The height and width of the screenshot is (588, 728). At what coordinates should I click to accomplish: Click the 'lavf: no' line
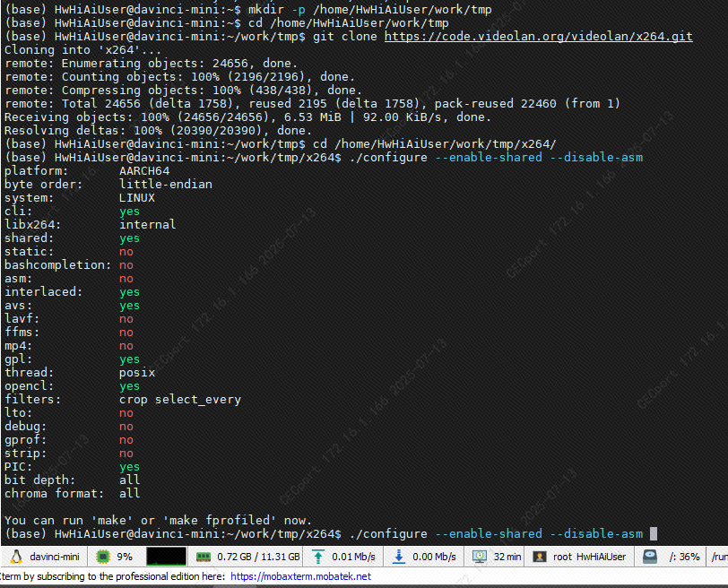[69, 319]
